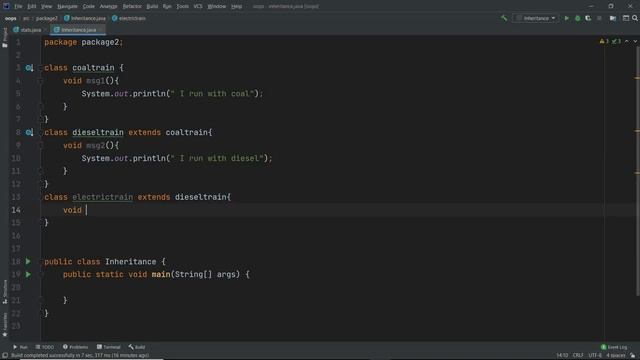Open the Edit menu
This screenshot has height=360, width=640.
click(x=32, y=7)
